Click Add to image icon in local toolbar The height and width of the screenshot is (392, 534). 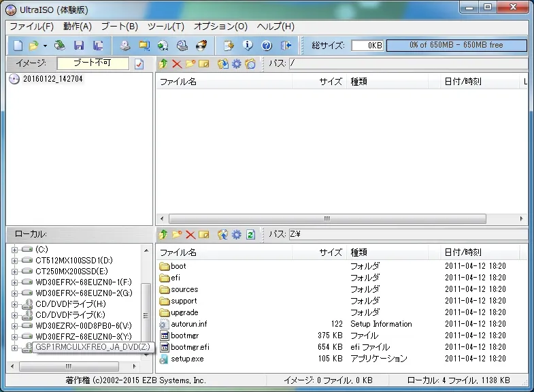222,234
